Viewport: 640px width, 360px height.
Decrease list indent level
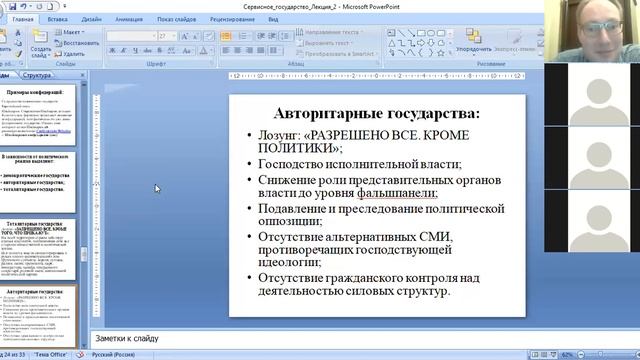click(x=261, y=36)
